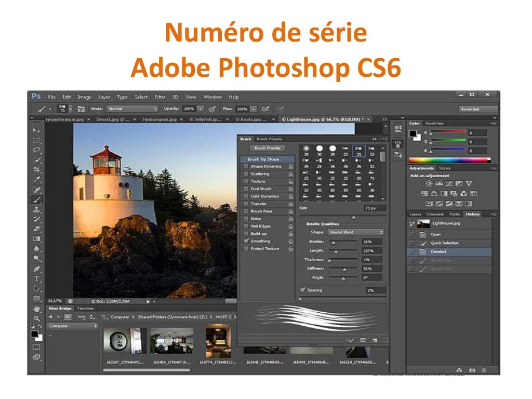Select Quick Selection history state
The height and width of the screenshot is (399, 532).
[x=449, y=243]
